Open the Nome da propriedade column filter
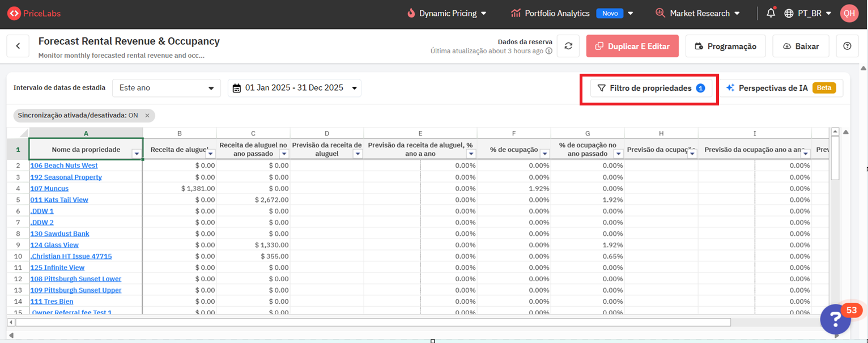 point(136,154)
